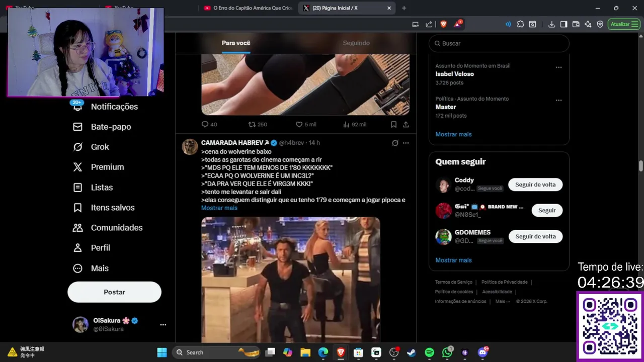Open Acessibilidade footer link
This screenshot has height=362, width=644.
[497, 292]
